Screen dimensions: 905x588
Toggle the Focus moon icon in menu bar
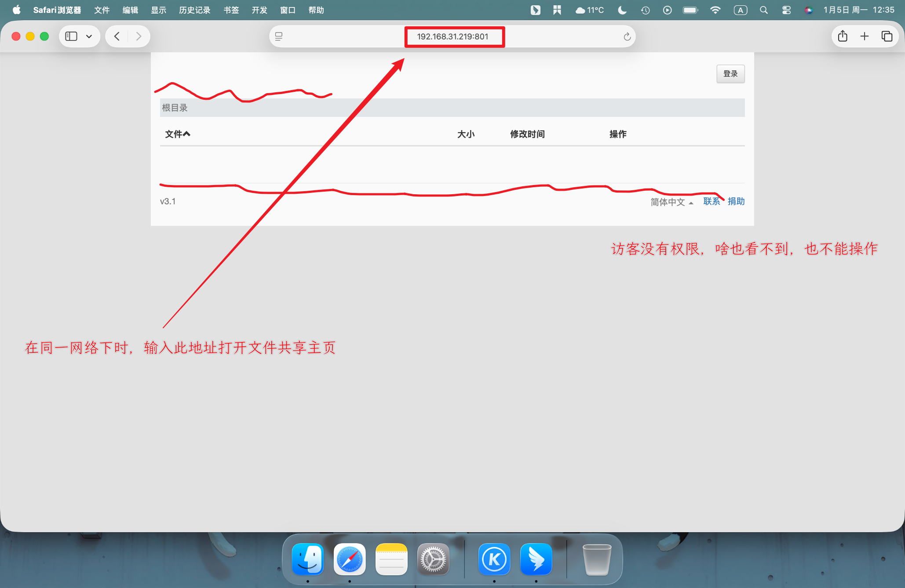click(x=622, y=10)
